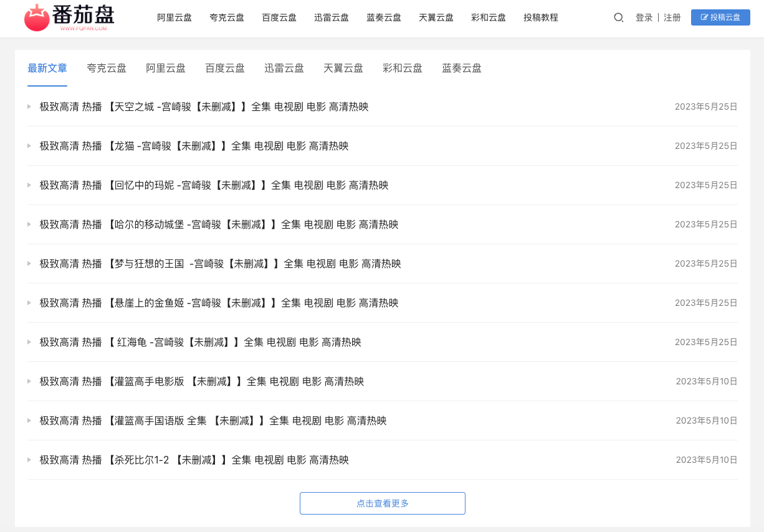
Task: Click the triangle bullet beside 灌篮高手国语版 article
Action: (x=29, y=420)
